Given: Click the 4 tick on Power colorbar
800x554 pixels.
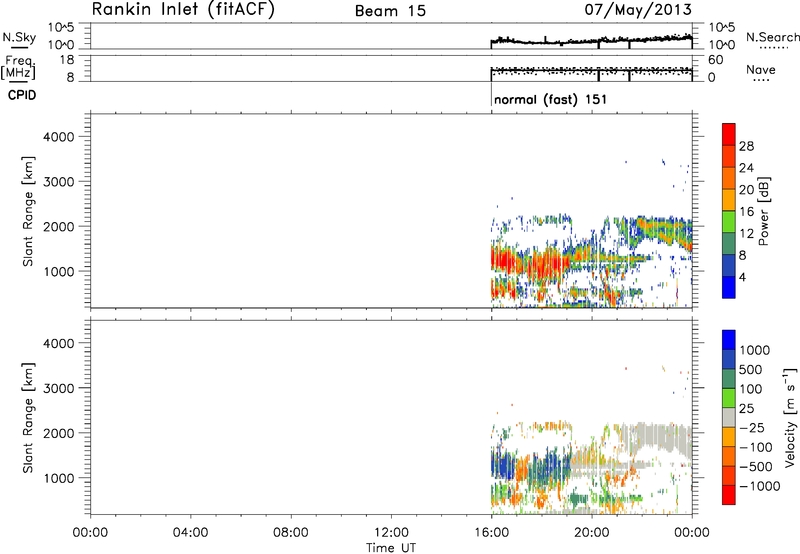Looking at the screenshot, I should pyautogui.click(x=742, y=277).
